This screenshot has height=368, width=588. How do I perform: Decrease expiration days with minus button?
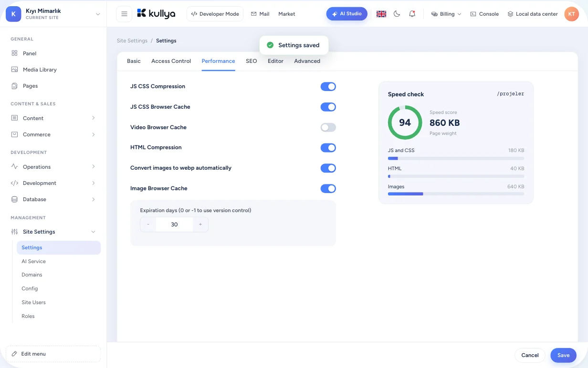point(148,225)
